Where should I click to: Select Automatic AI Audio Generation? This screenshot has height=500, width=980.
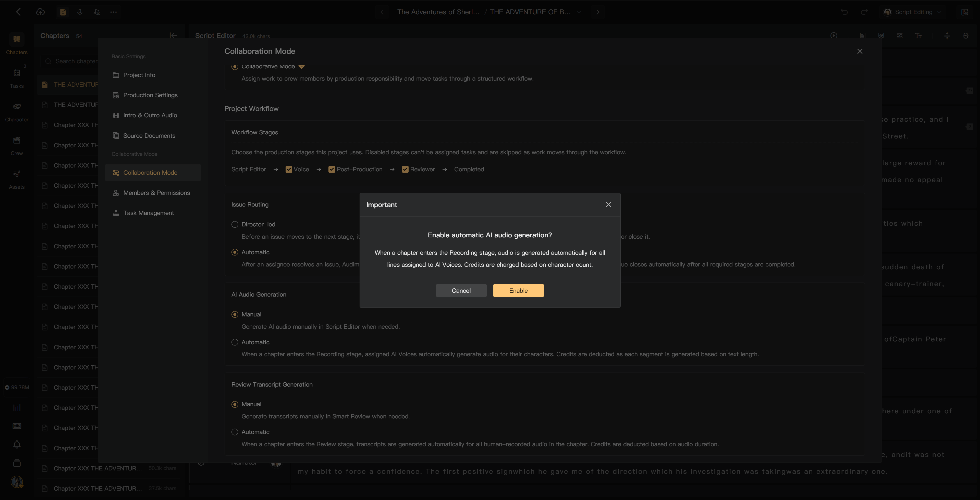[235, 342]
